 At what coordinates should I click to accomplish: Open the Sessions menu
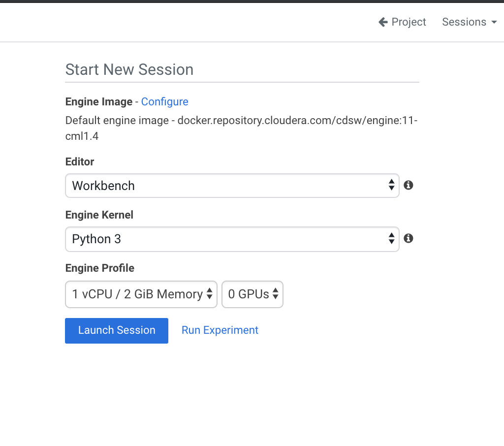(x=464, y=22)
